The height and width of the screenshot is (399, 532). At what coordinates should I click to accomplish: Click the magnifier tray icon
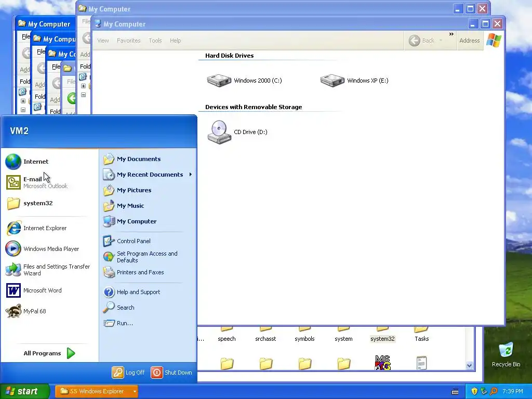[494, 391]
